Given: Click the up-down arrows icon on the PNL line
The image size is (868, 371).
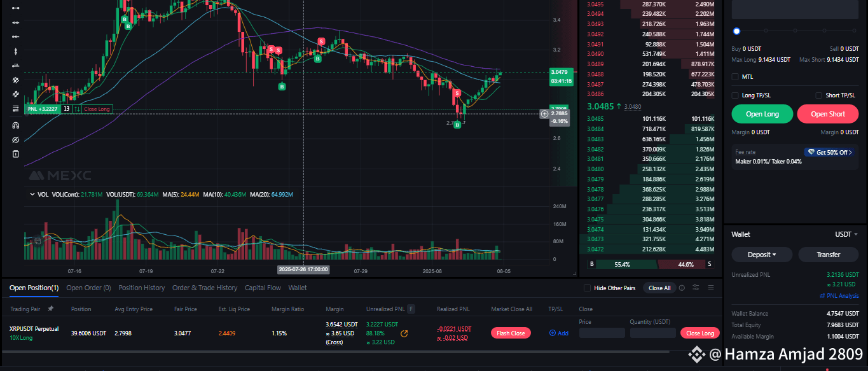Looking at the screenshot, I should pos(77,109).
